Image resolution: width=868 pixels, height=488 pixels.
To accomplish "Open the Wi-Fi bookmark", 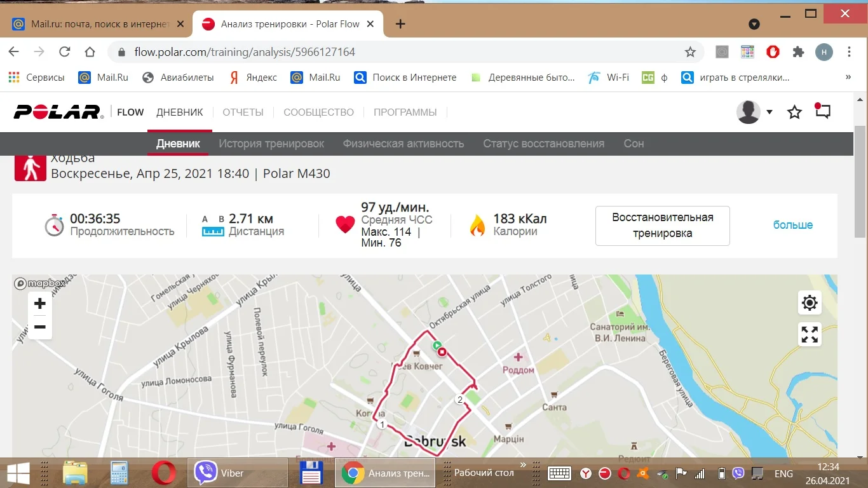I will click(609, 78).
